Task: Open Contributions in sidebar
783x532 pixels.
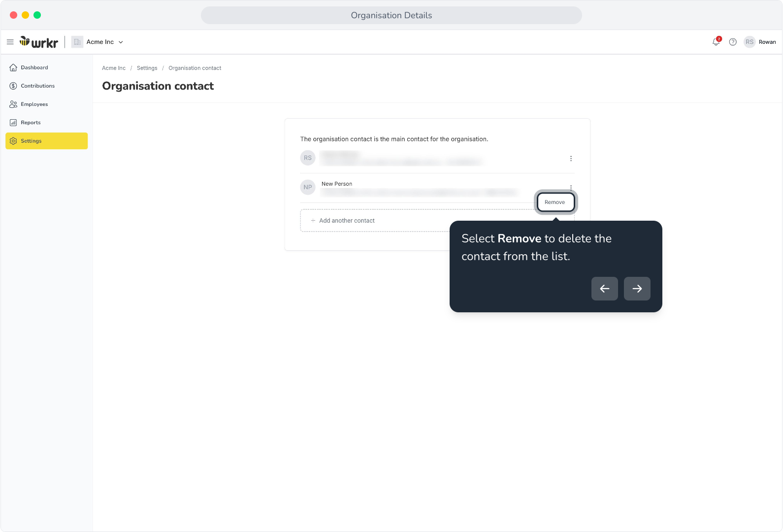Action: [46, 86]
